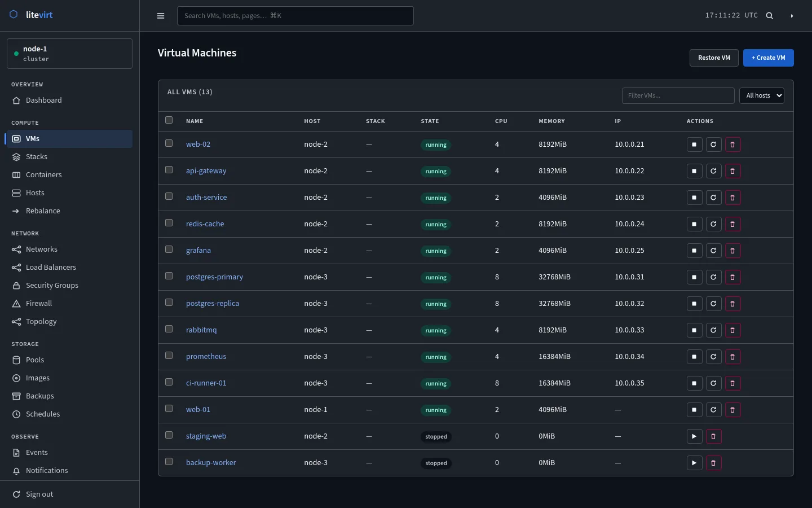Restart the rabbitmq VM
This screenshot has height=508, width=812.
click(x=713, y=330)
